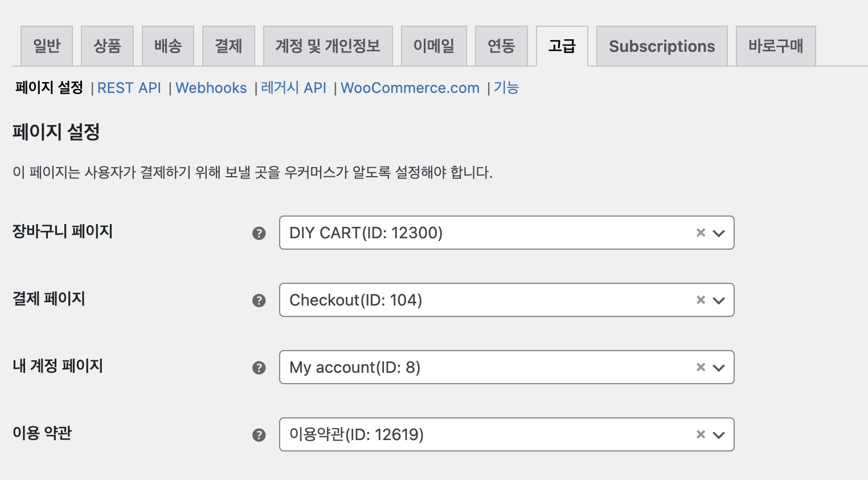Expand the 결제 페이지 Checkout dropdown
The height and width of the screenshot is (480, 868).
click(719, 300)
